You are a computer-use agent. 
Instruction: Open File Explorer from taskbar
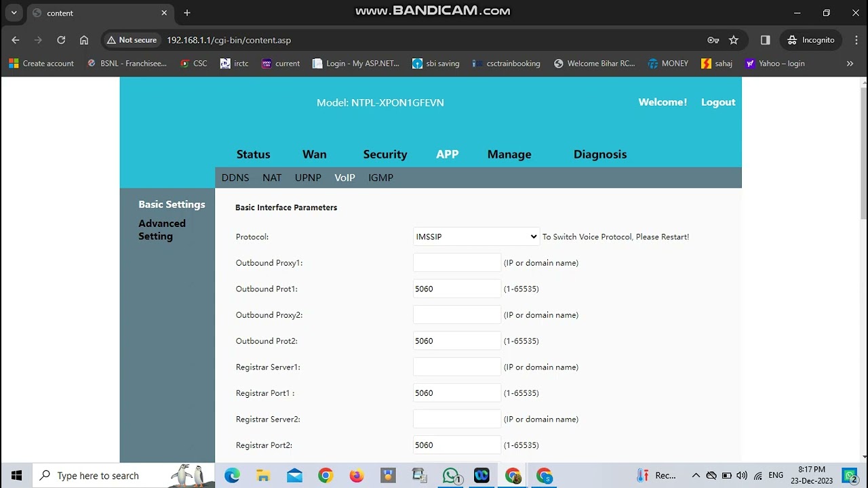pyautogui.click(x=263, y=476)
